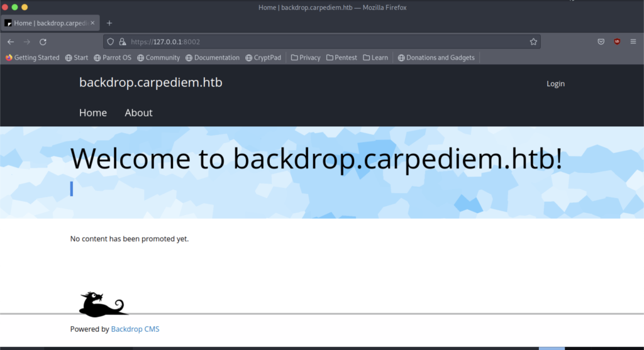Bookmark this page with the star icon
644x350 pixels.
533,41
